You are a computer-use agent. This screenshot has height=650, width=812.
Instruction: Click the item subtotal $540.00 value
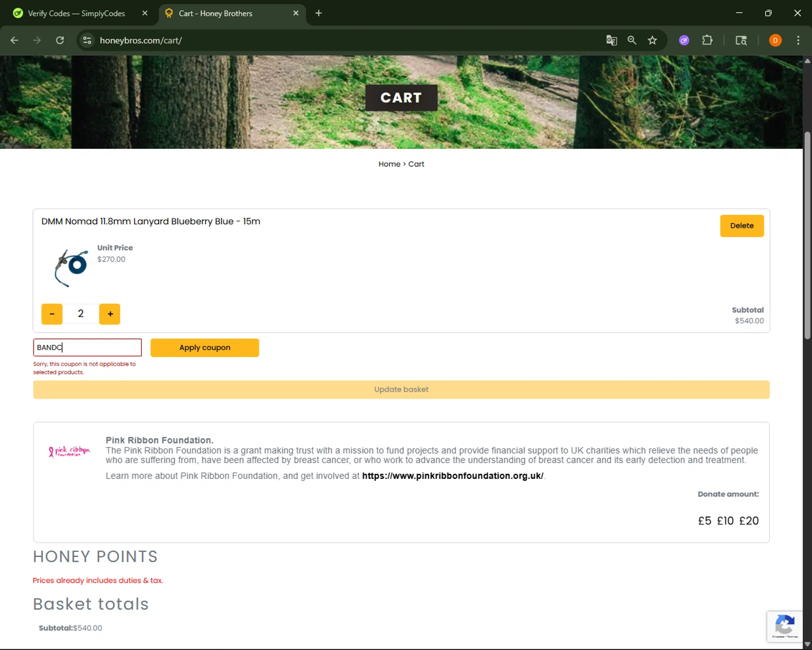pyautogui.click(x=749, y=321)
